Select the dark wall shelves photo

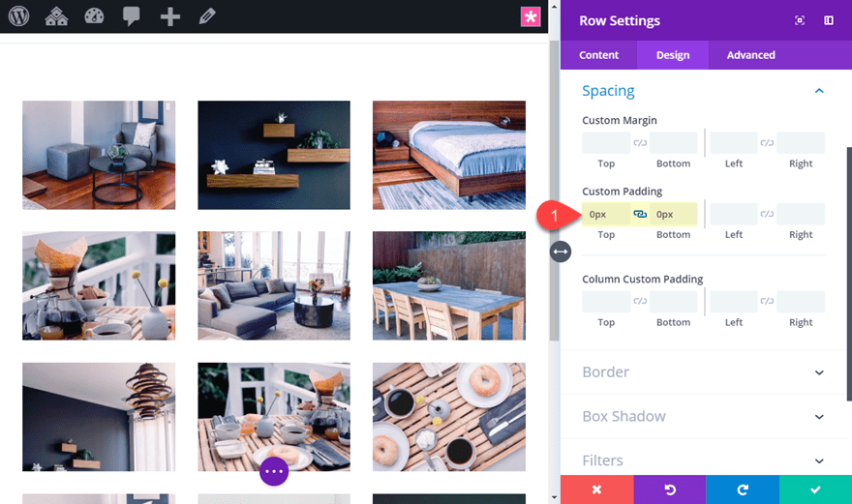click(274, 155)
